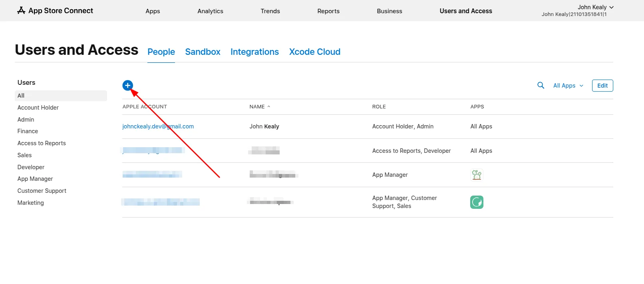Open the cactus app icon in App Manager row
644x284 pixels.
477,175
